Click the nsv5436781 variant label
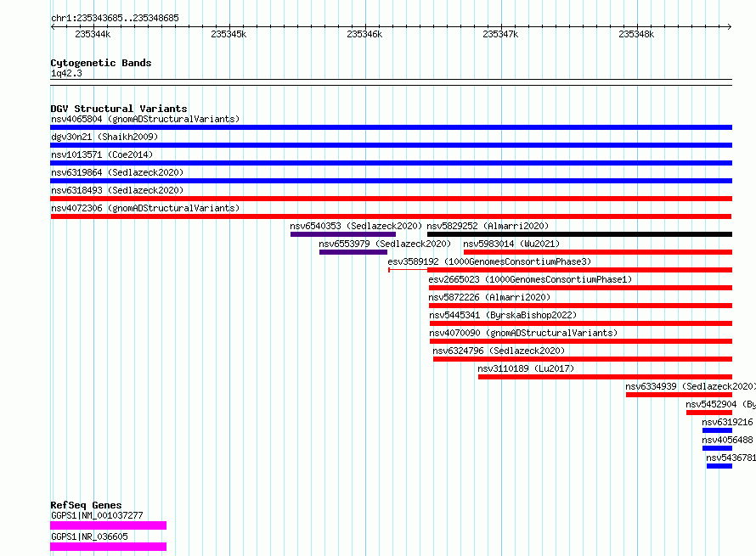This screenshot has height=556, width=756. pyautogui.click(x=731, y=458)
